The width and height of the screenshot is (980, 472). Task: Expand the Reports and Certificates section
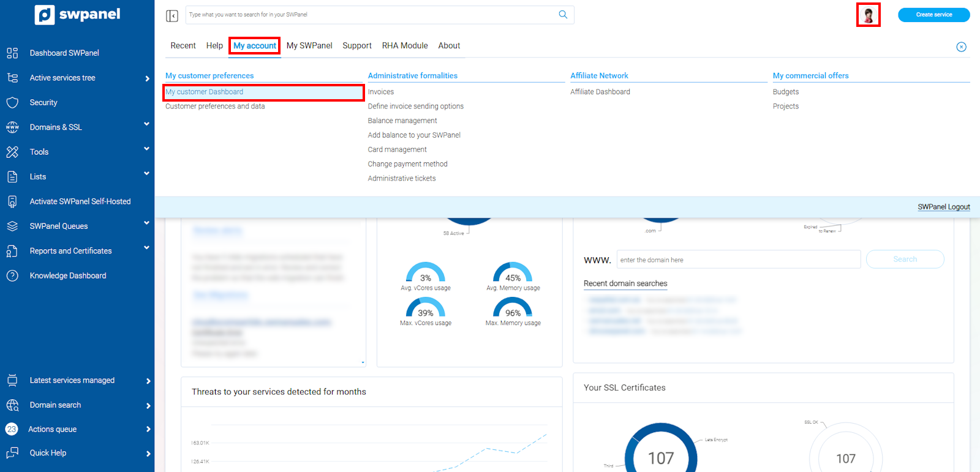coord(146,248)
